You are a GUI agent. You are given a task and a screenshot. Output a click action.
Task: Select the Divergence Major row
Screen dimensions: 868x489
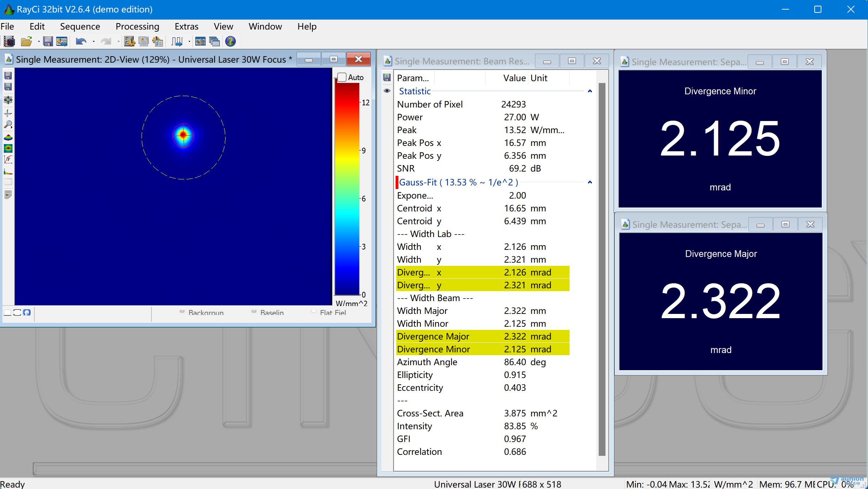(x=483, y=336)
